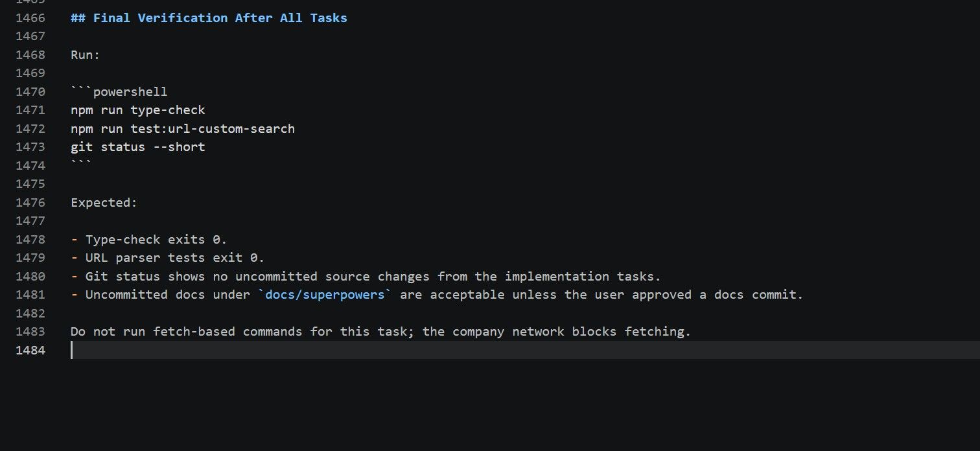Place cursor on the "Run:" line

[86, 55]
